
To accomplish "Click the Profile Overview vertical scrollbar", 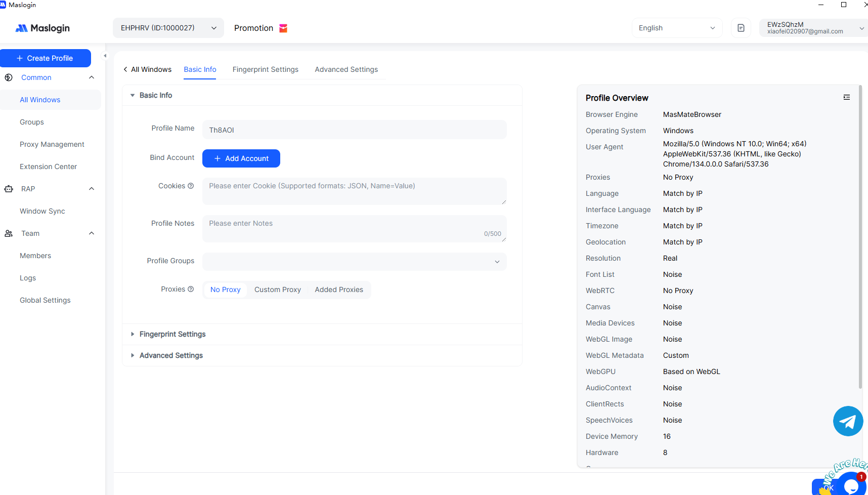I will [x=860, y=238].
